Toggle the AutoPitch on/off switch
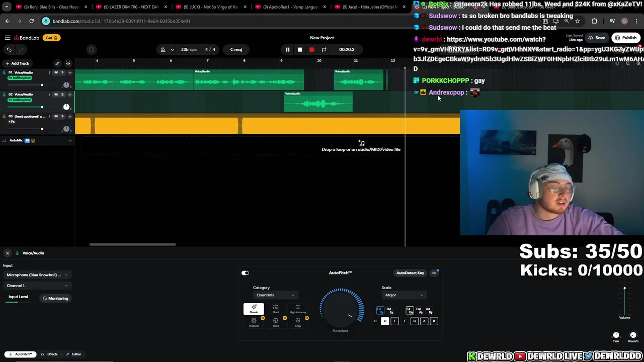644x362 pixels. pos(245,273)
